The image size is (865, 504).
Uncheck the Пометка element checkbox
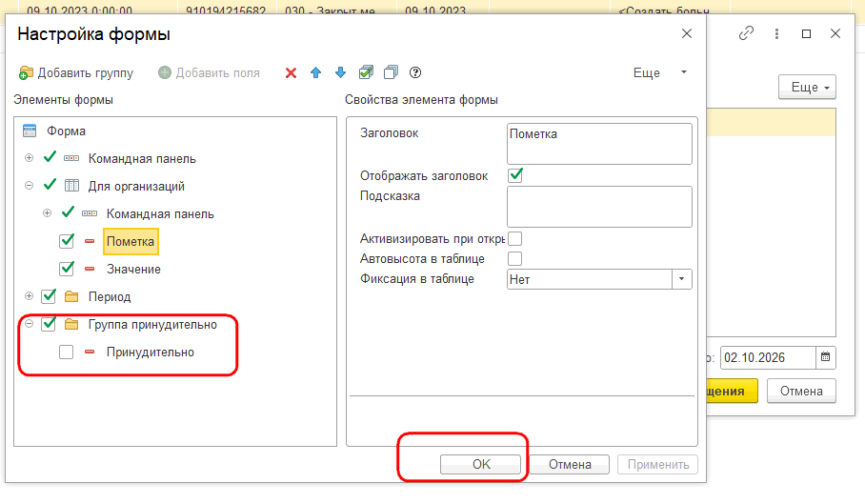pyautogui.click(x=66, y=241)
